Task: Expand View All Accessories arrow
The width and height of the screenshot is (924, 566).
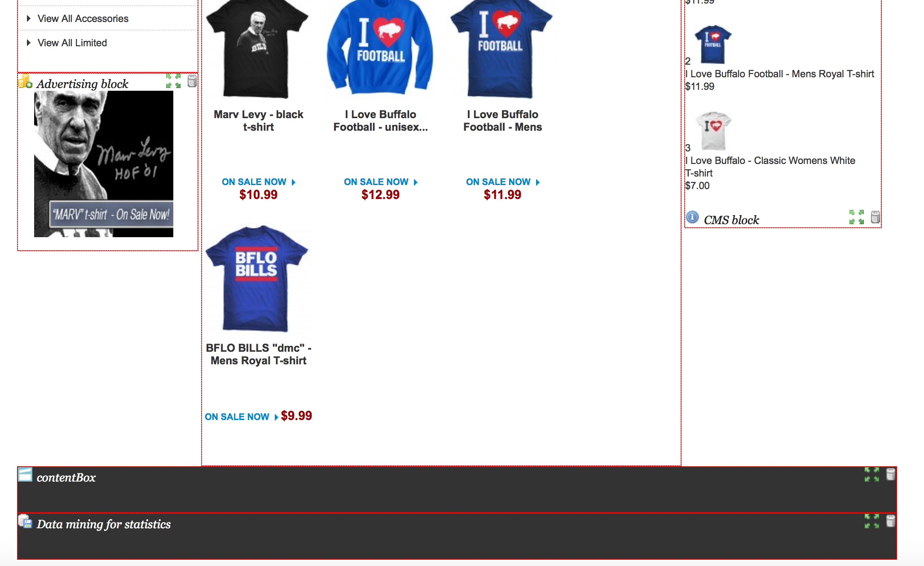Action: 29,18
